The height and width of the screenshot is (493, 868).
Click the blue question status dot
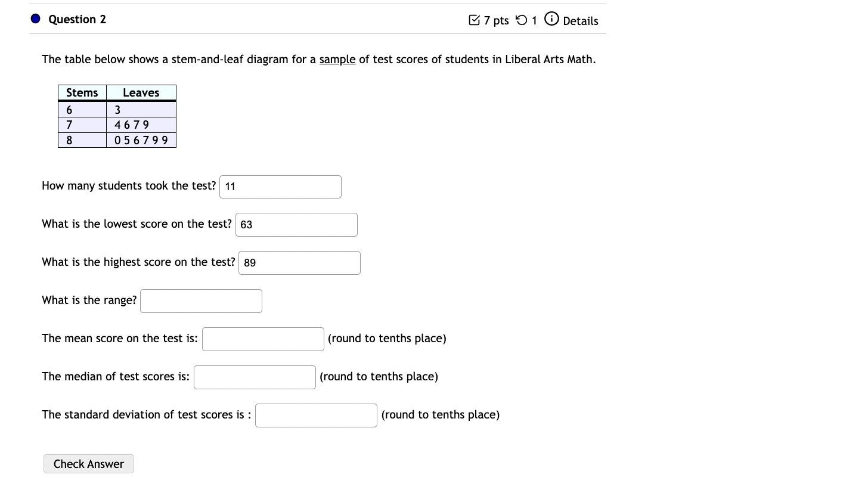click(x=35, y=18)
